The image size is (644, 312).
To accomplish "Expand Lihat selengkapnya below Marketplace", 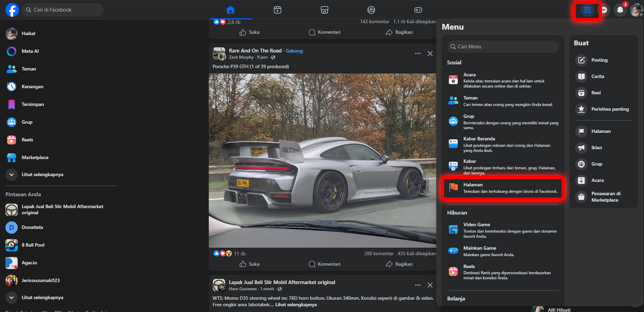I will (x=42, y=174).
